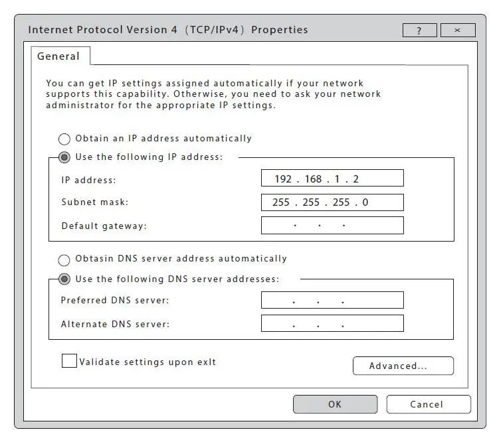The image size is (491, 448).
Task: Click the 192 octet of IP address
Action: 283,179
